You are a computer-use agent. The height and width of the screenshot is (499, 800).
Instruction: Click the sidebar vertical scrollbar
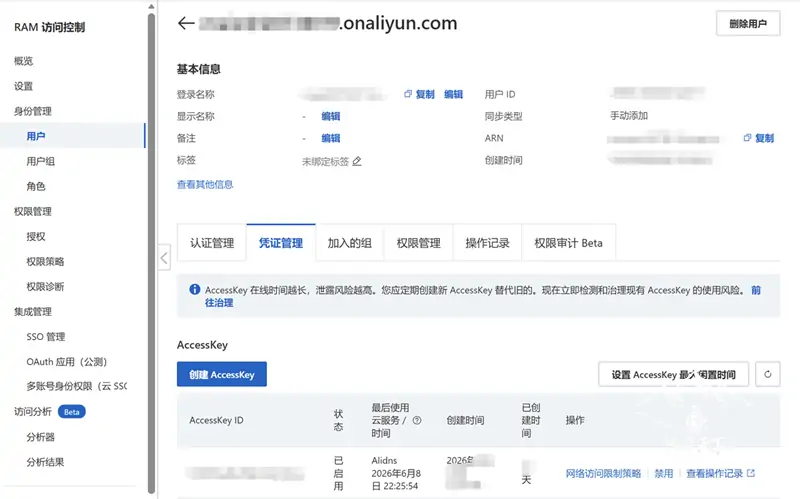(x=151, y=253)
